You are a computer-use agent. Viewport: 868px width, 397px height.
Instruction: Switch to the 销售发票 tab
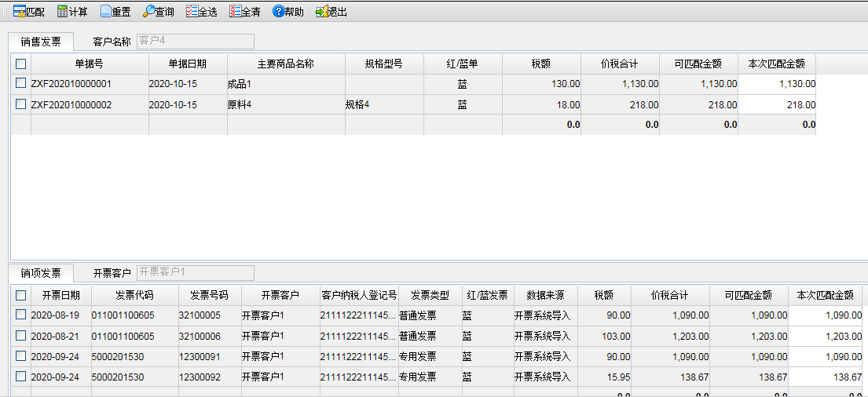point(41,42)
